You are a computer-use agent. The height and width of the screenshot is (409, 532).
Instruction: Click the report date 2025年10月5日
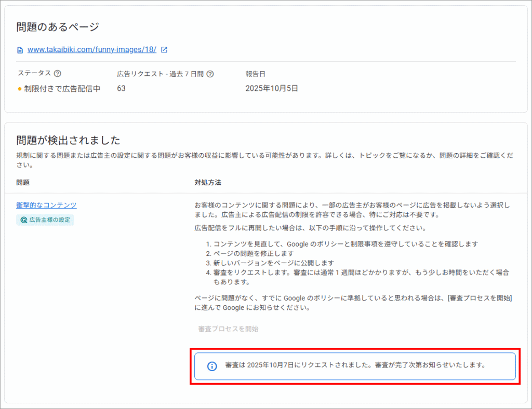coord(272,89)
